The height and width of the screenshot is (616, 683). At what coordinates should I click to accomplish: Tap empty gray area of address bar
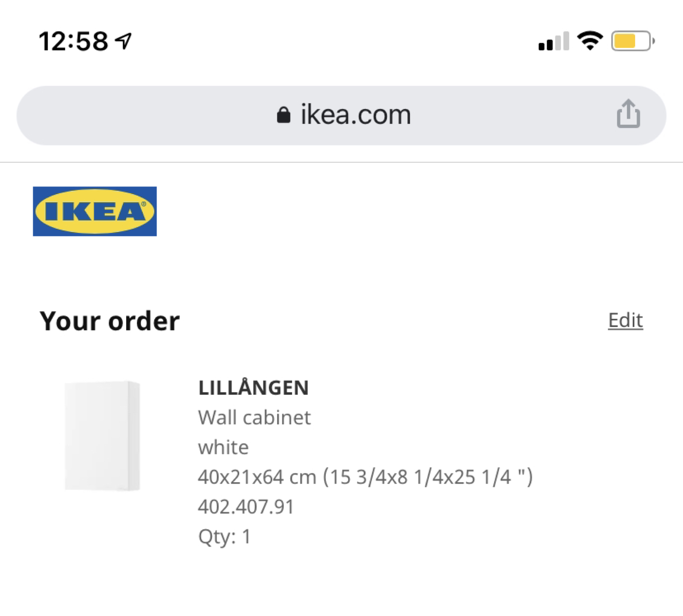(x=142, y=115)
